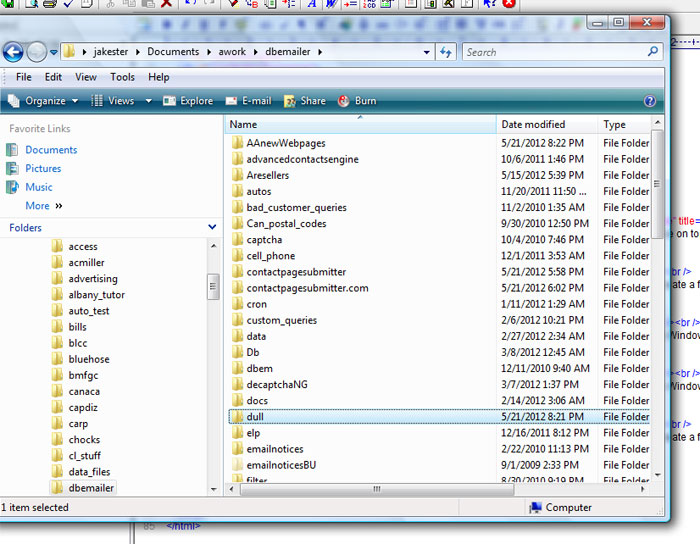Sort by the Date modified column header

coord(546,125)
